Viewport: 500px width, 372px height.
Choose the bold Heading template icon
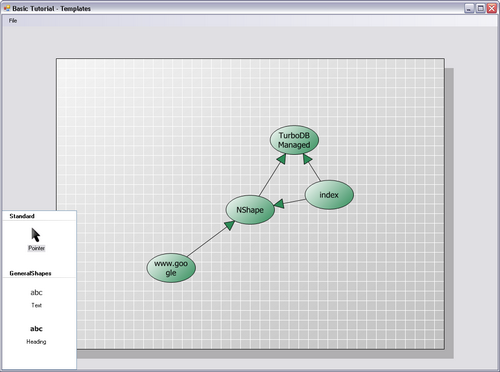pyautogui.click(x=36, y=329)
